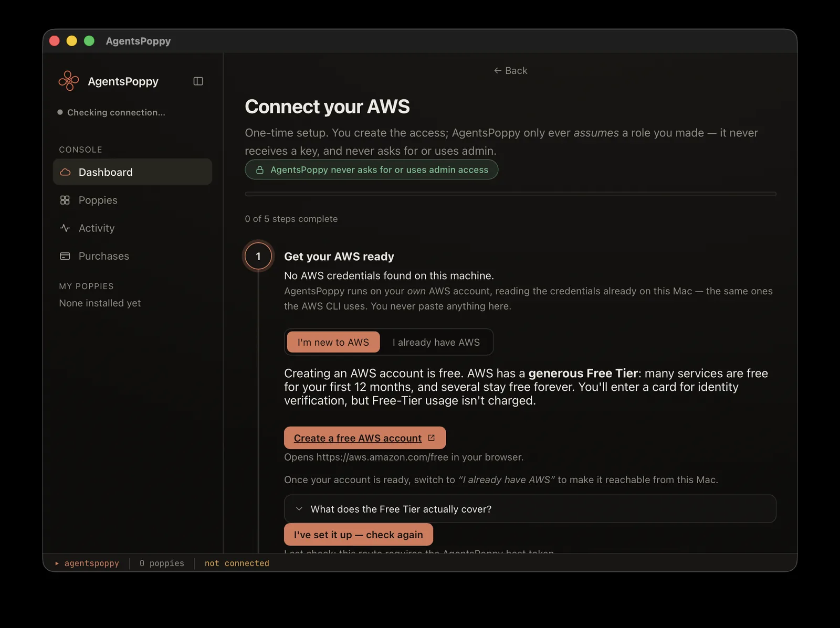This screenshot has height=628, width=840.
Task: Click the AgentsPoppy window title
Action: (x=138, y=41)
